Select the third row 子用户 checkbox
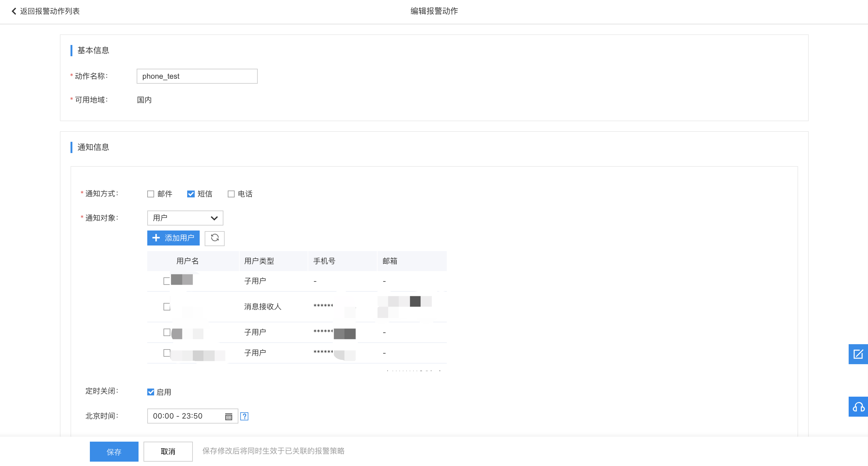Image resolution: width=868 pixels, height=466 pixels. pyautogui.click(x=167, y=332)
